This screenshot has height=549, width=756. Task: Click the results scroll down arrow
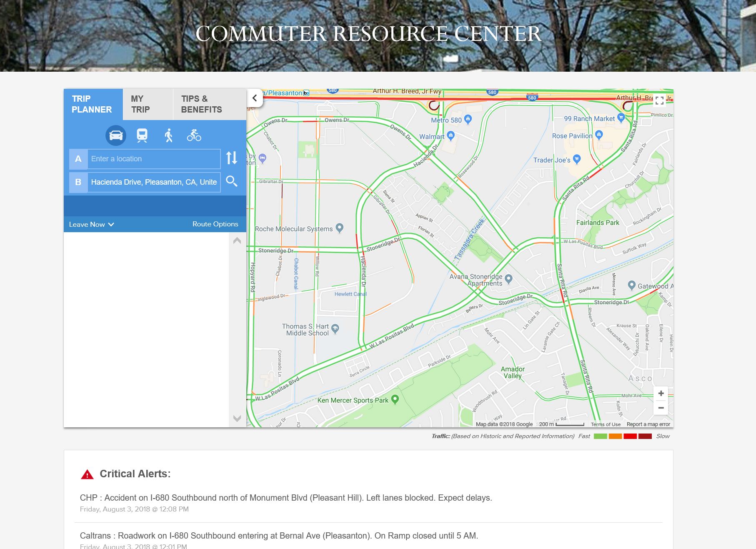pos(237,419)
